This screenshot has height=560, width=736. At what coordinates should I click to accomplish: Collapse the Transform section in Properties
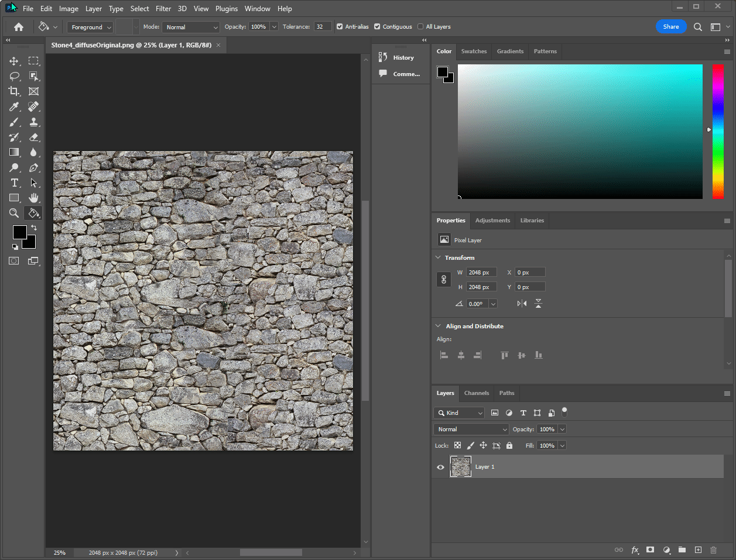click(x=437, y=257)
